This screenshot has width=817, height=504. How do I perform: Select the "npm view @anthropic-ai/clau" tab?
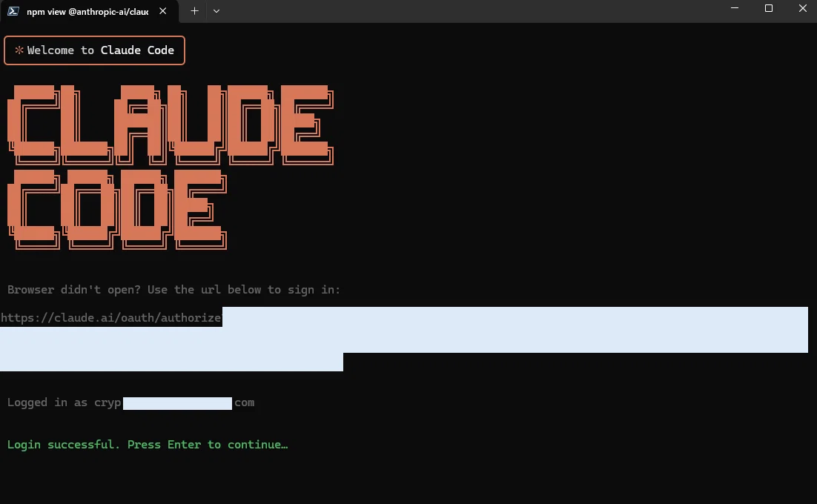(x=90, y=11)
